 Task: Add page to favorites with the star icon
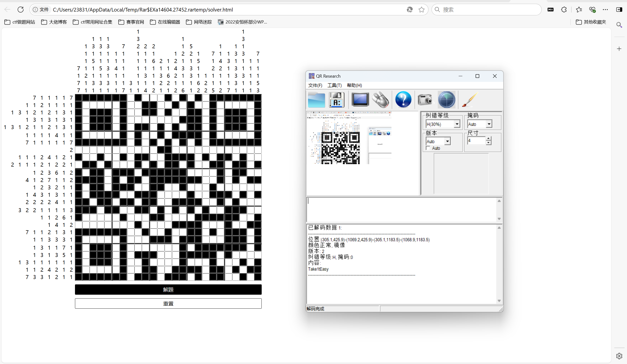421,10
